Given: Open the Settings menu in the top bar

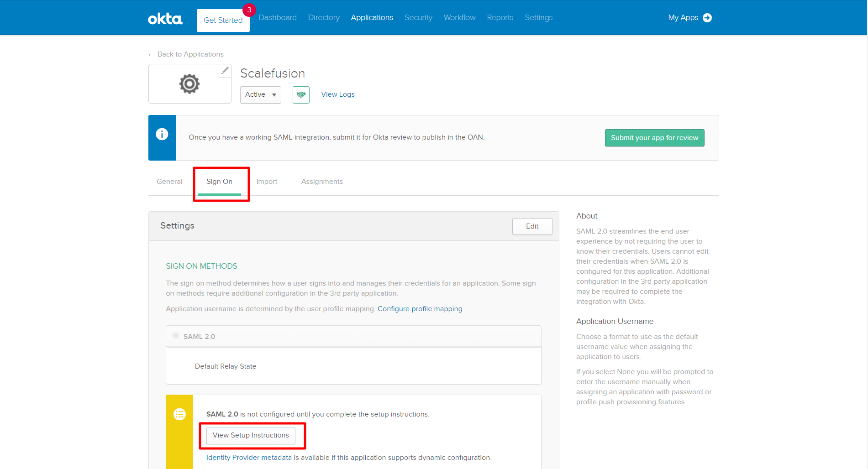Looking at the screenshot, I should coord(538,18).
